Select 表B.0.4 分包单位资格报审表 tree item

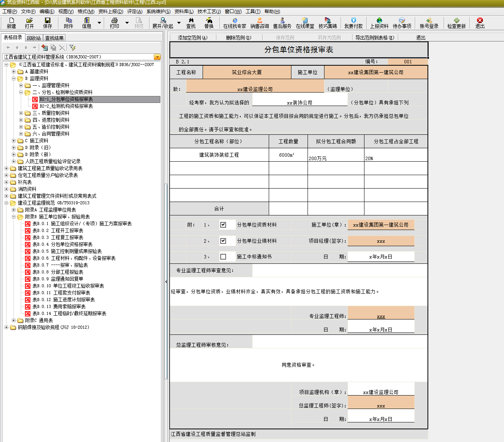(62, 244)
